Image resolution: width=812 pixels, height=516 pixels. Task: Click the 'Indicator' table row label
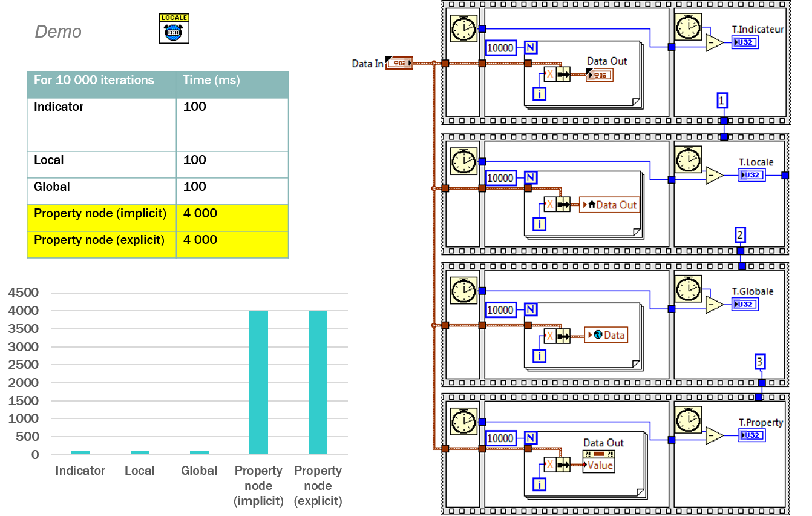[x=59, y=107]
